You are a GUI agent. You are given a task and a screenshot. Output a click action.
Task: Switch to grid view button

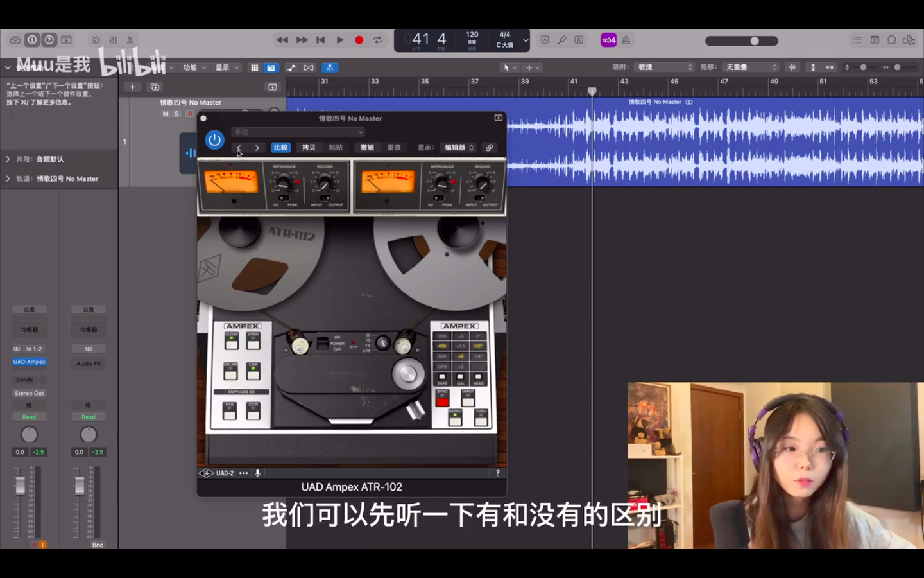point(255,67)
